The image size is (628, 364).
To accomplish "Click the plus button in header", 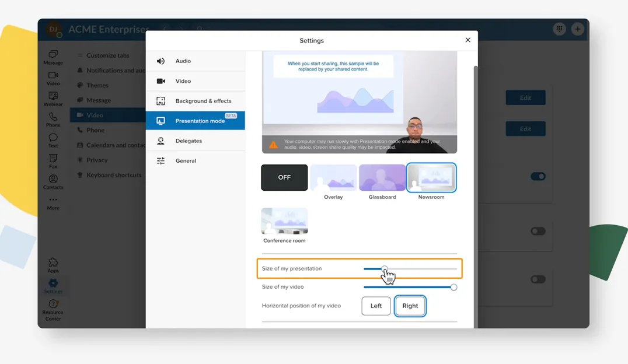I will pos(577,29).
